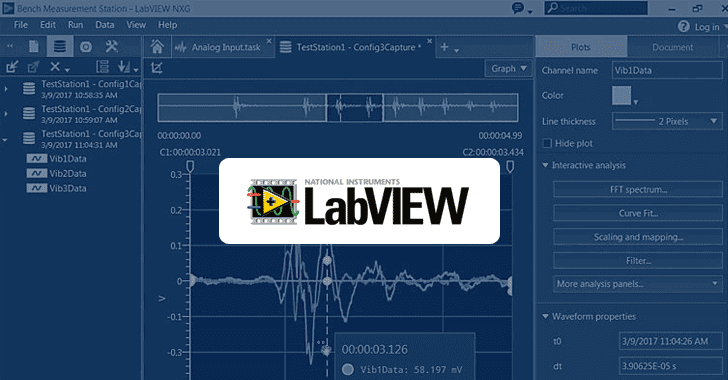The width and height of the screenshot is (728, 380).
Task: Select the Vib2Data channel
Action: [x=57, y=174]
